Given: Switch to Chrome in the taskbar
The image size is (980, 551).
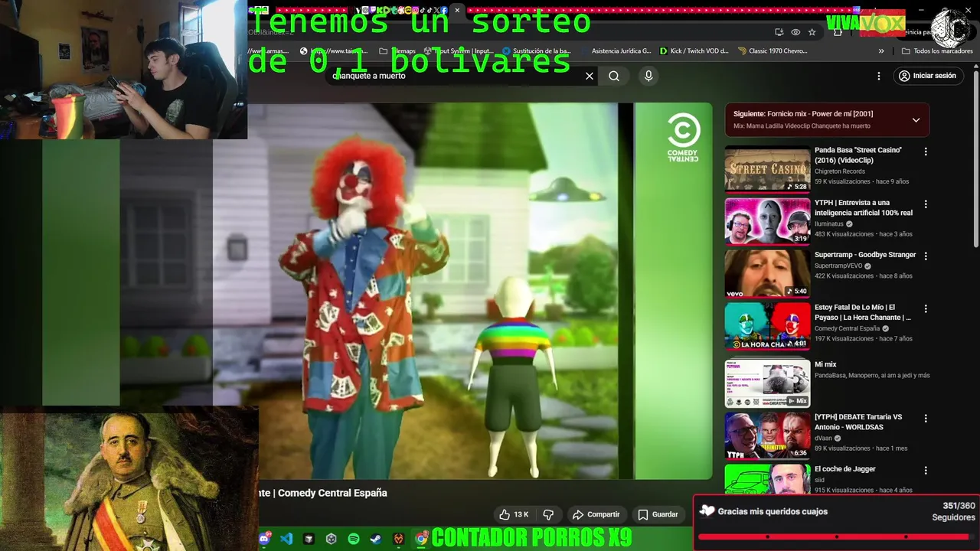Looking at the screenshot, I should point(421,539).
